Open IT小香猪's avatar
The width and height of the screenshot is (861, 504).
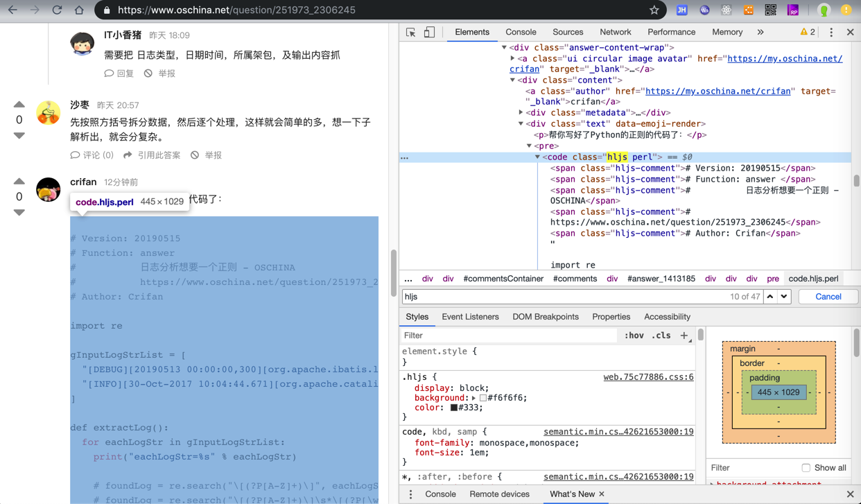coord(82,43)
